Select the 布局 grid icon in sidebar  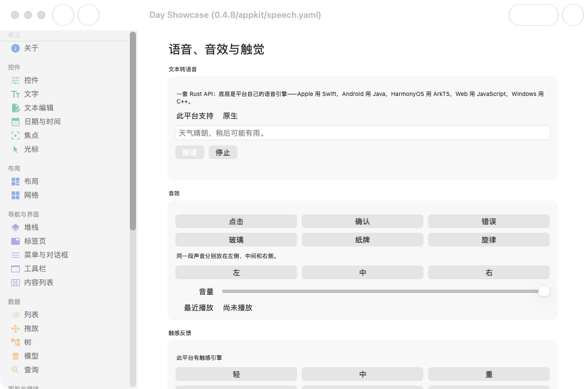pyautogui.click(x=16, y=182)
